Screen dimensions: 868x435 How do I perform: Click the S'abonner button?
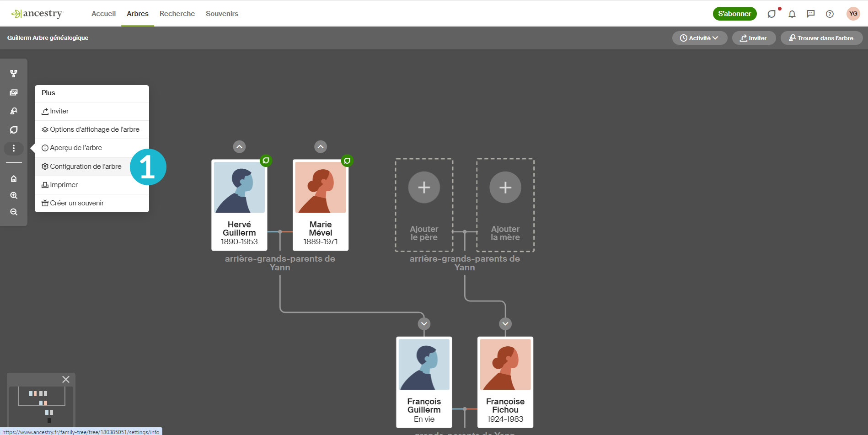734,14
